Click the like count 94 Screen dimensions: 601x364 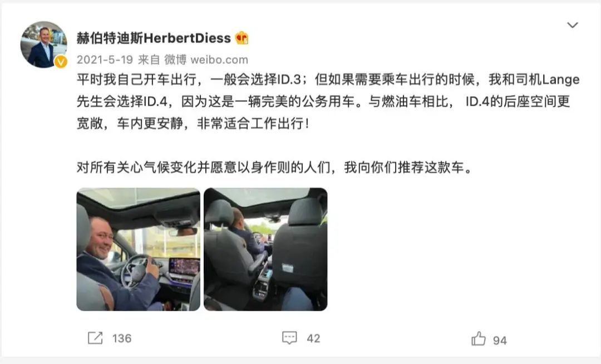500,340
